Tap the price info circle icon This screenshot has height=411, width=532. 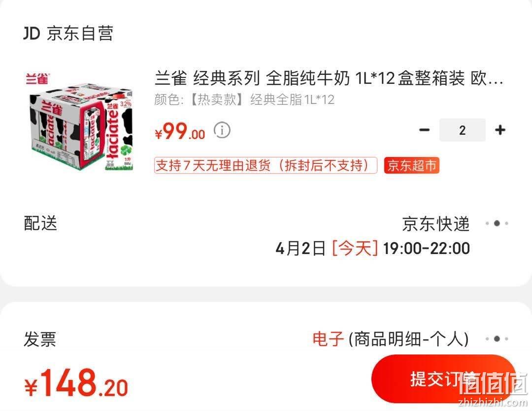222,130
